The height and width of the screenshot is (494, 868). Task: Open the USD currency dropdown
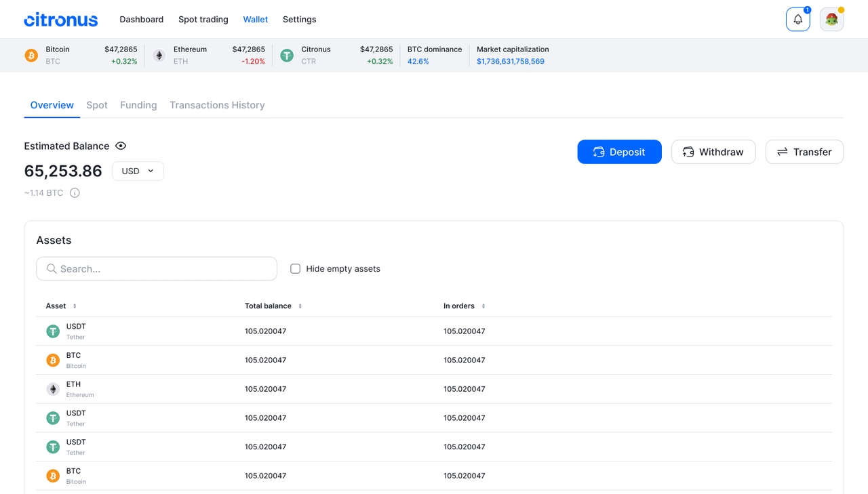coord(138,171)
